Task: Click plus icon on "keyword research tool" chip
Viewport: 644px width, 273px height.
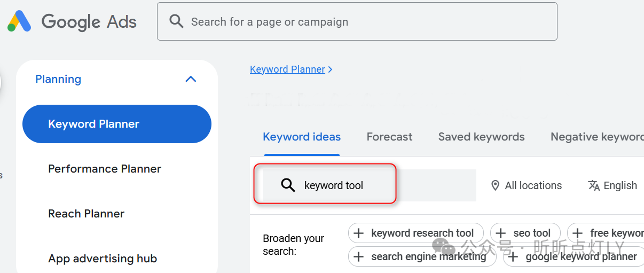Action: click(359, 233)
